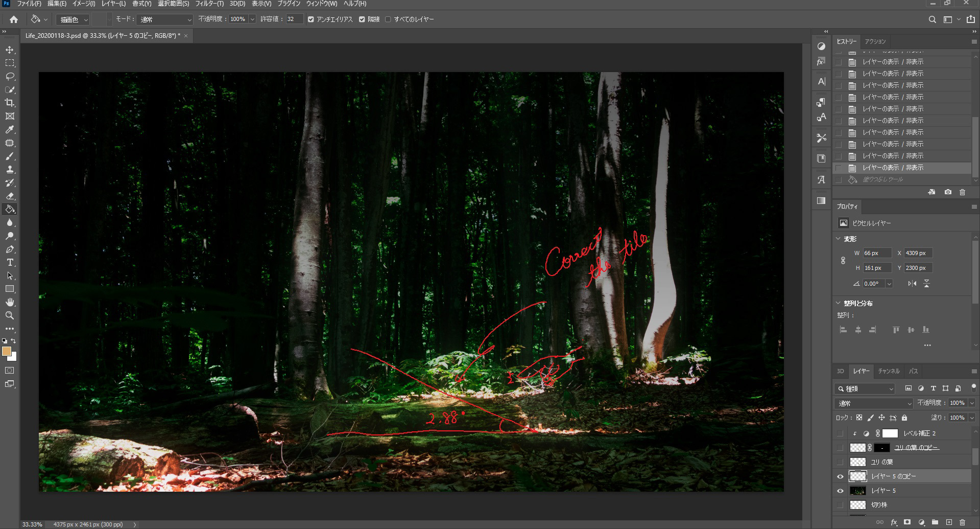
Task: Select the Clone Stamp tool
Action: 10,170
